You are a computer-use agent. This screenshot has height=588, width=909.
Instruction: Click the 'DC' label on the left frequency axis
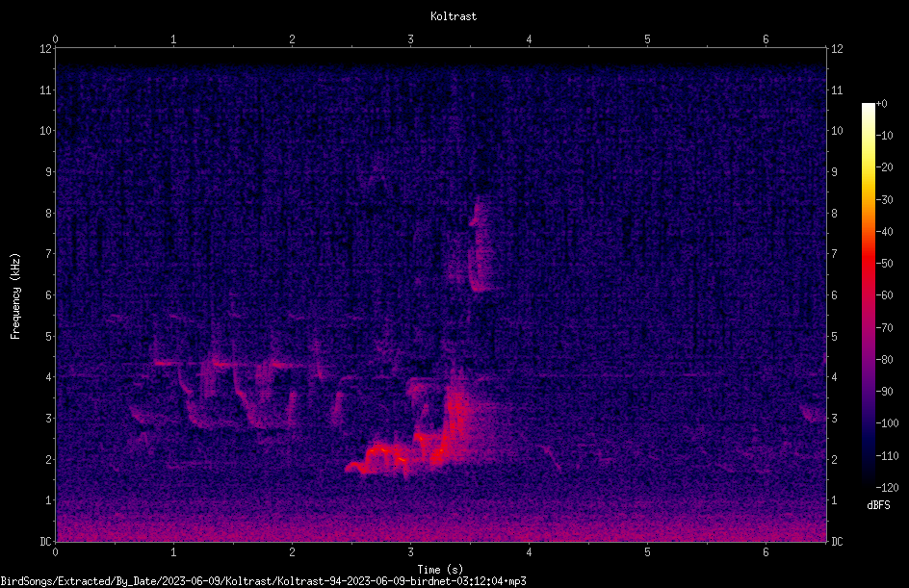[46, 542]
